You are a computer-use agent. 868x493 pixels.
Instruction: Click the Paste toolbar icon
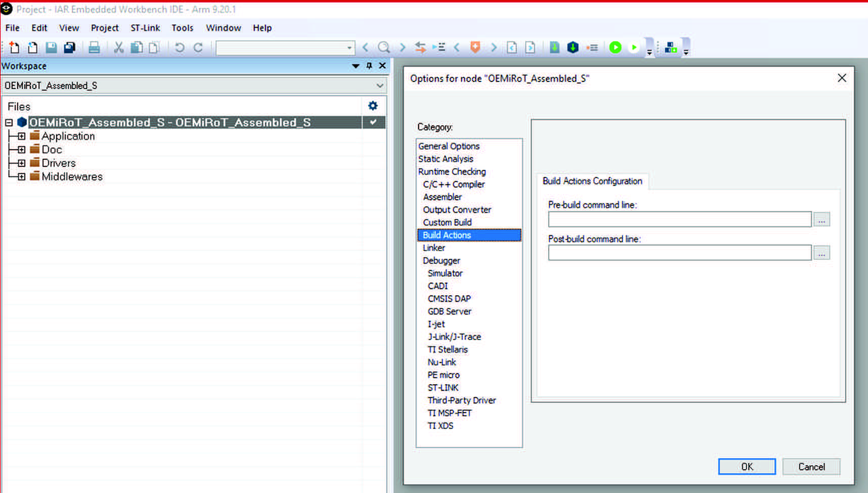(x=154, y=48)
